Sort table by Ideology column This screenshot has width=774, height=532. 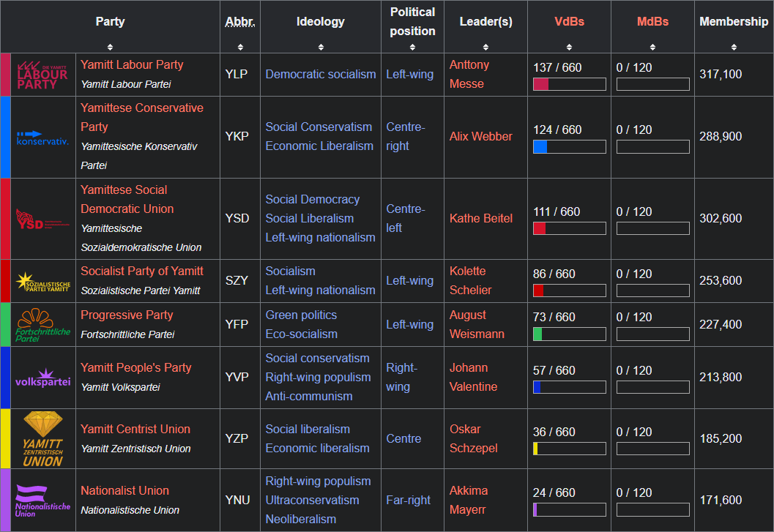[x=321, y=47]
